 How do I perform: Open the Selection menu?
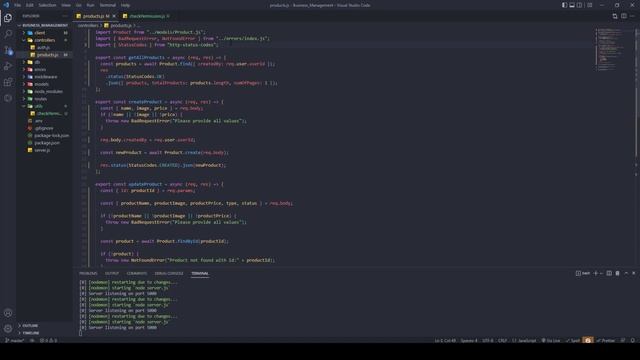47,5
